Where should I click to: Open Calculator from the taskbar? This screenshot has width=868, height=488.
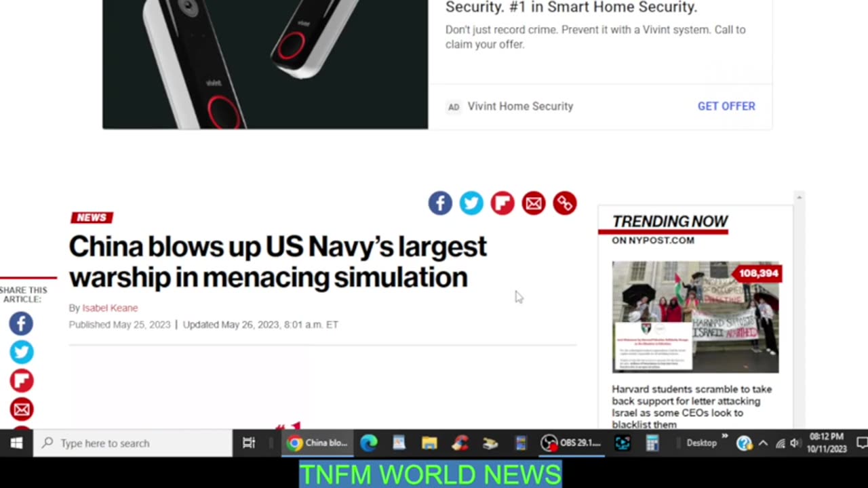click(652, 443)
